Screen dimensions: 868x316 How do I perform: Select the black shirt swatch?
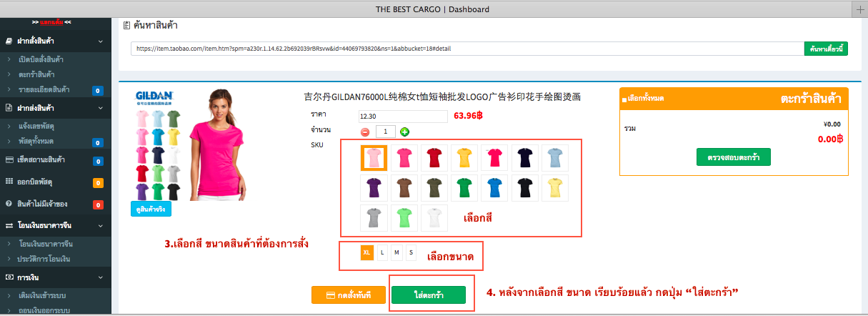[524, 188]
